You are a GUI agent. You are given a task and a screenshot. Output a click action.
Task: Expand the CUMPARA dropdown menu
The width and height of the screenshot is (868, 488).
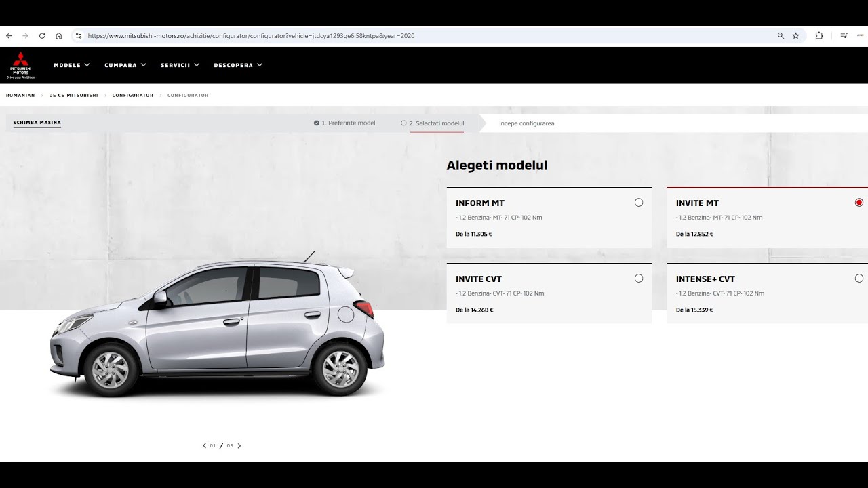click(x=125, y=65)
